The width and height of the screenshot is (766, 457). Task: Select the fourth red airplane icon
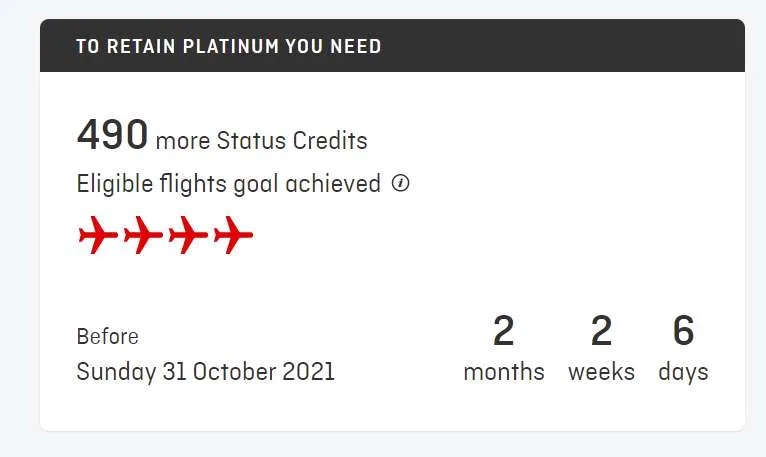[x=233, y=236]
